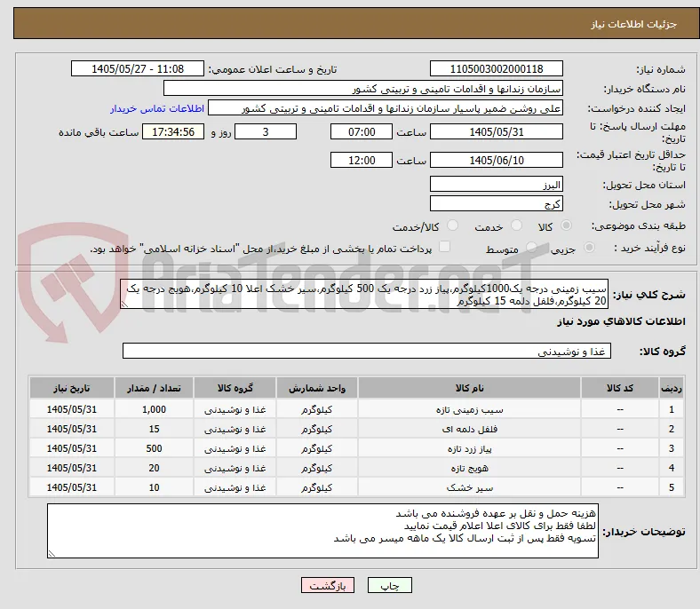Click the کد کالا column header
The image size is (700, 609).
620,388
